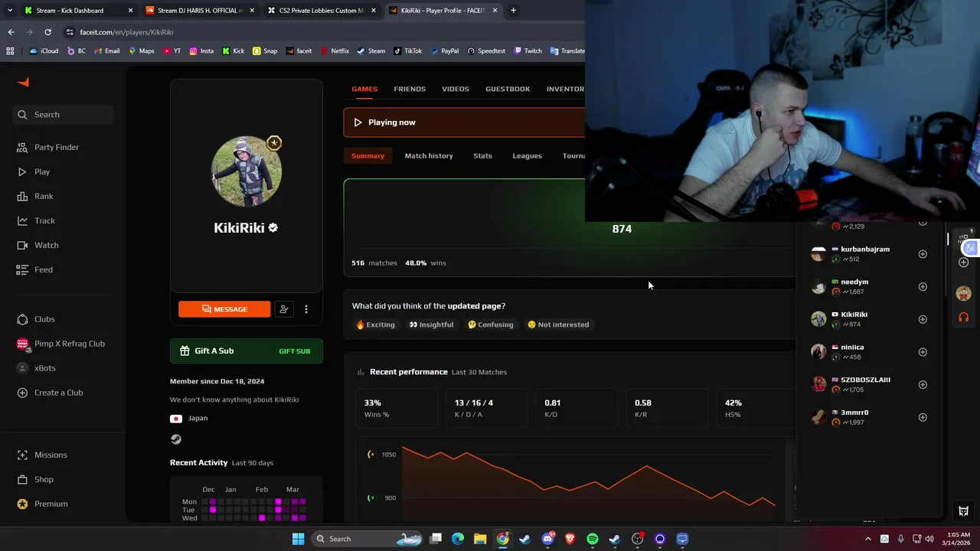Expand the Playing now banner
980x551 pixels.
pos(464,122)
